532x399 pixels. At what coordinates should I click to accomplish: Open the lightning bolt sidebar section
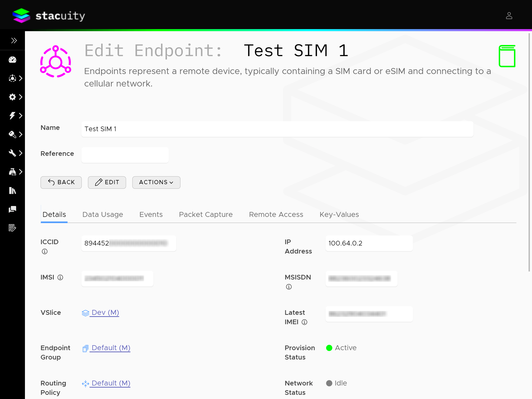[x=16, y=116]
